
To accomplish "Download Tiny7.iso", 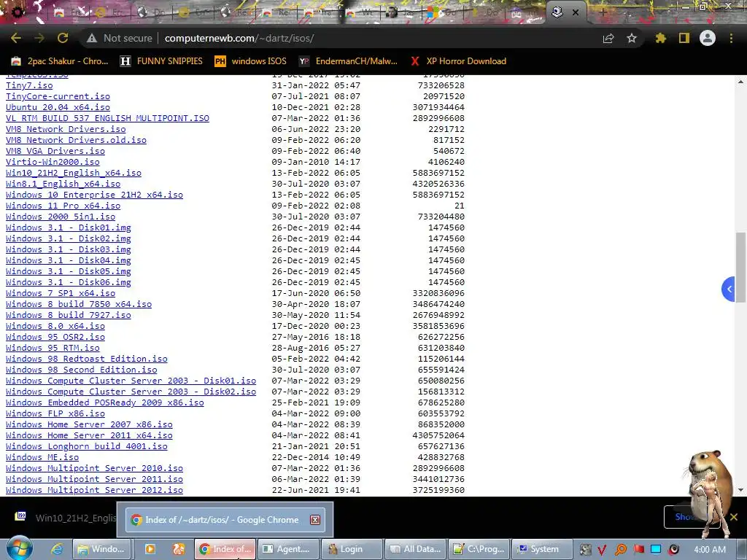I will click(29, 85).
